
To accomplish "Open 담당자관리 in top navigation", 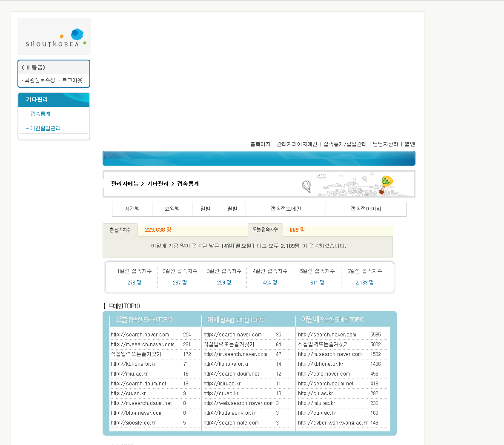I will coord(385,144).
